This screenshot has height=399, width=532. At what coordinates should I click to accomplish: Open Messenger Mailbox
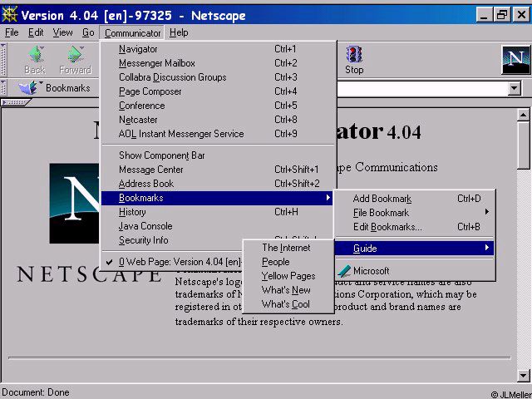217,63
